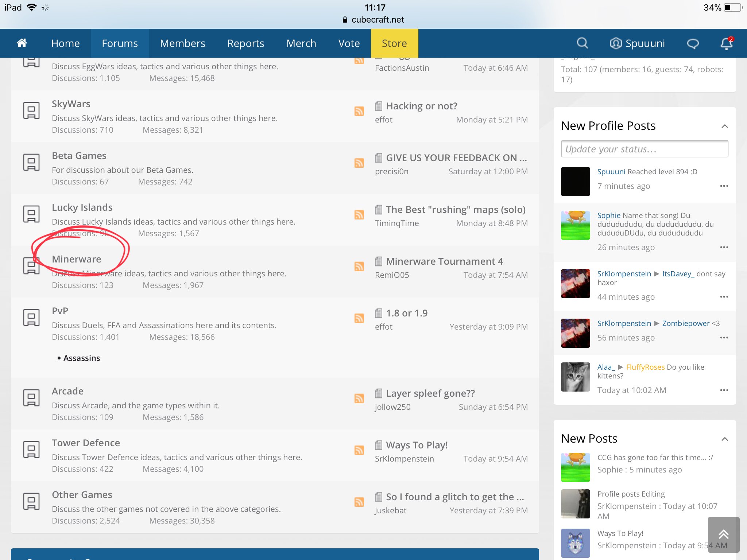
Task: Open the Spuuuni account menu
Action: 637,43
